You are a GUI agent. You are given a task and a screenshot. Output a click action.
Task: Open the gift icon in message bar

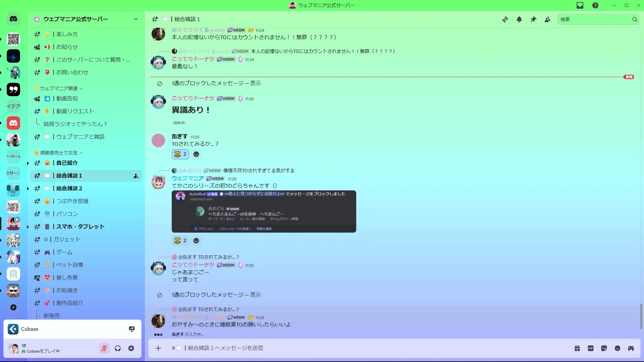click(577, 348)
